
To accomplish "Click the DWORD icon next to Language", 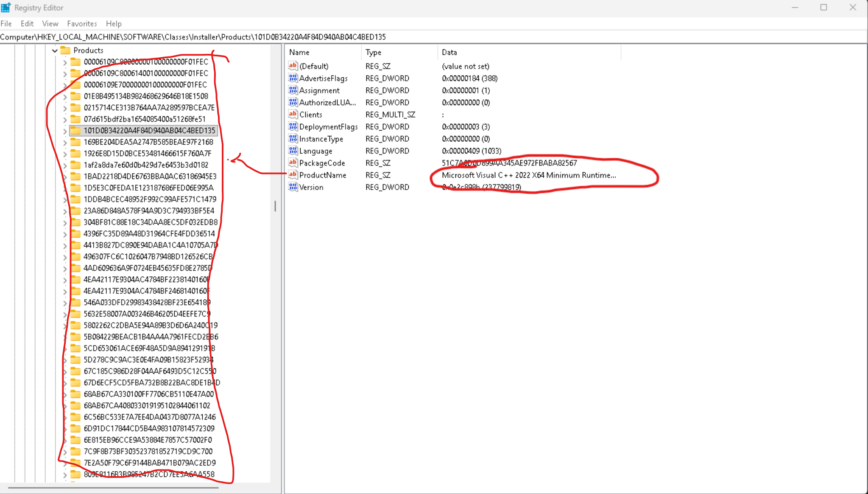I will point(293,151).
